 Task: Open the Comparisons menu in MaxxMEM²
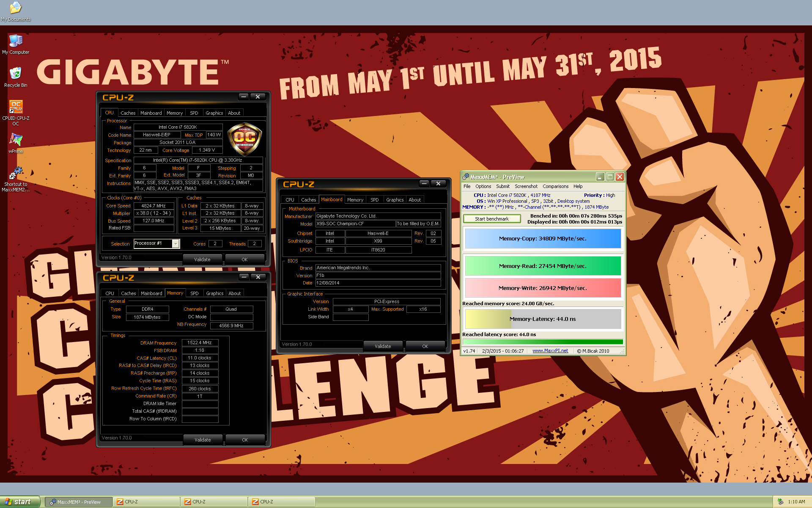[556, 186]
